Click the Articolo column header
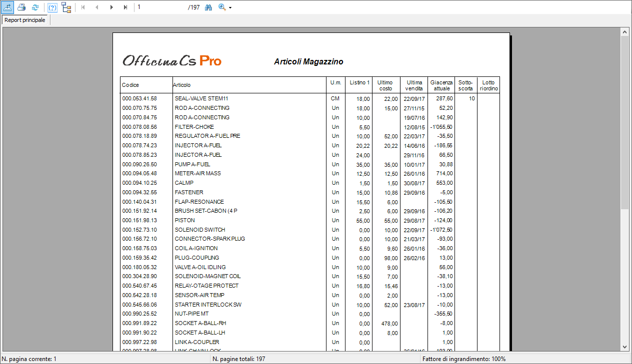 coord(182,85)
